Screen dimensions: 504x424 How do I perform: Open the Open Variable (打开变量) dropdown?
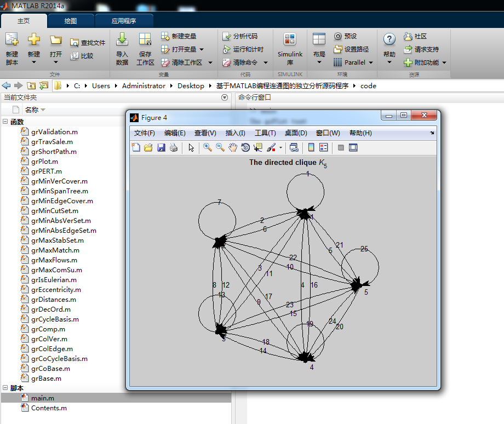(202, 49)
